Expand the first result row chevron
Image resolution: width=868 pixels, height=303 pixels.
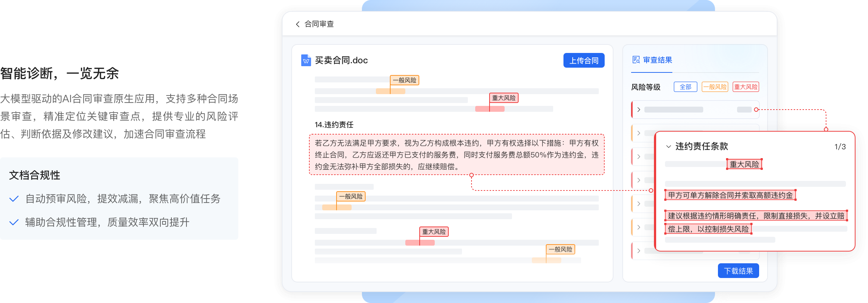pos(639,110)
